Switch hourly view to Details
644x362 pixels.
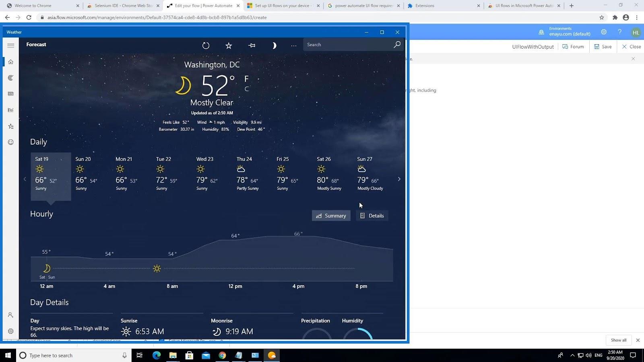coord(372,216)
